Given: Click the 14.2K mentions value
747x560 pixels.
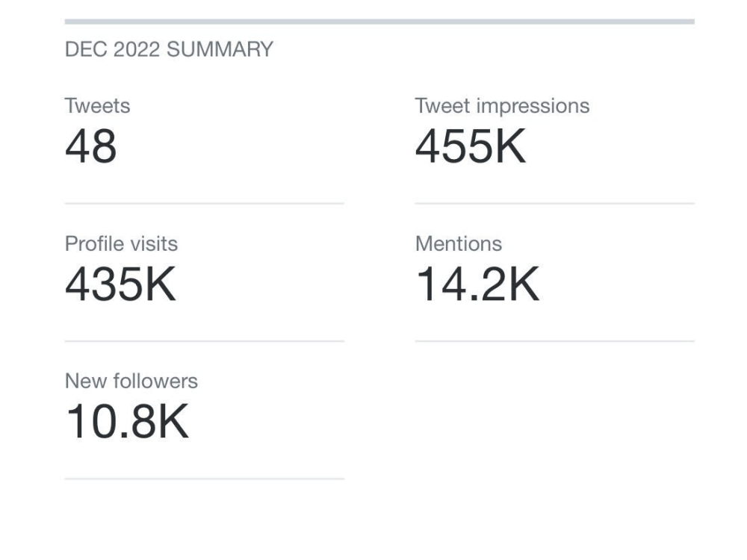Looking at the screenshot, I should (x=477, y=284).
